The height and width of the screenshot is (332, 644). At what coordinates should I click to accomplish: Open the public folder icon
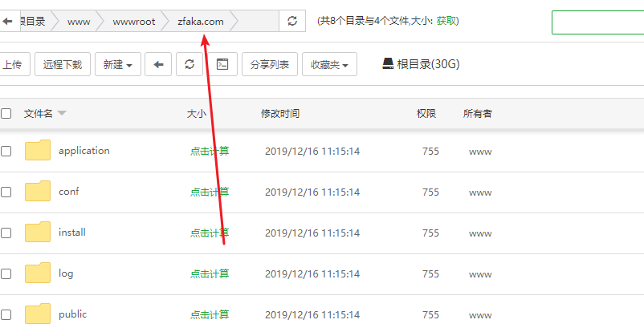point(38,314)
